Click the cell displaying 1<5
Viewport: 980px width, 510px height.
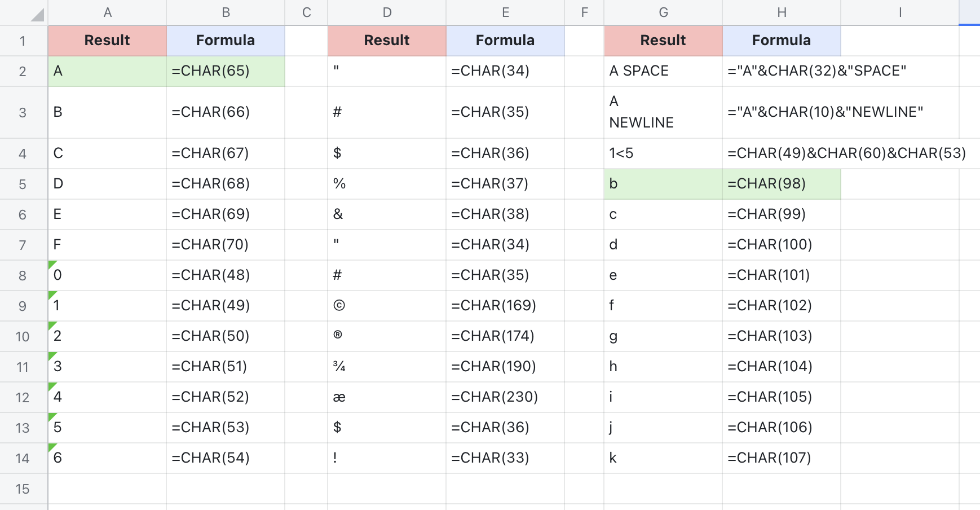click(x=663, y=153)
